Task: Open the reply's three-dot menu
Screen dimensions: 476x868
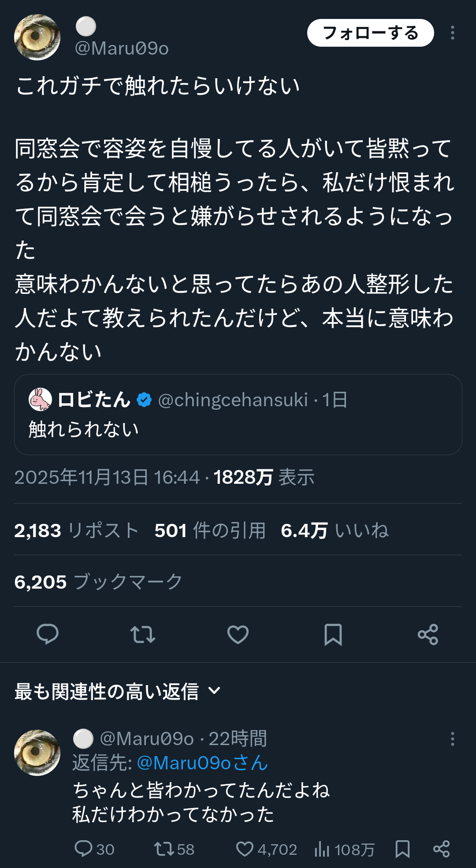Action: (452, 739)
